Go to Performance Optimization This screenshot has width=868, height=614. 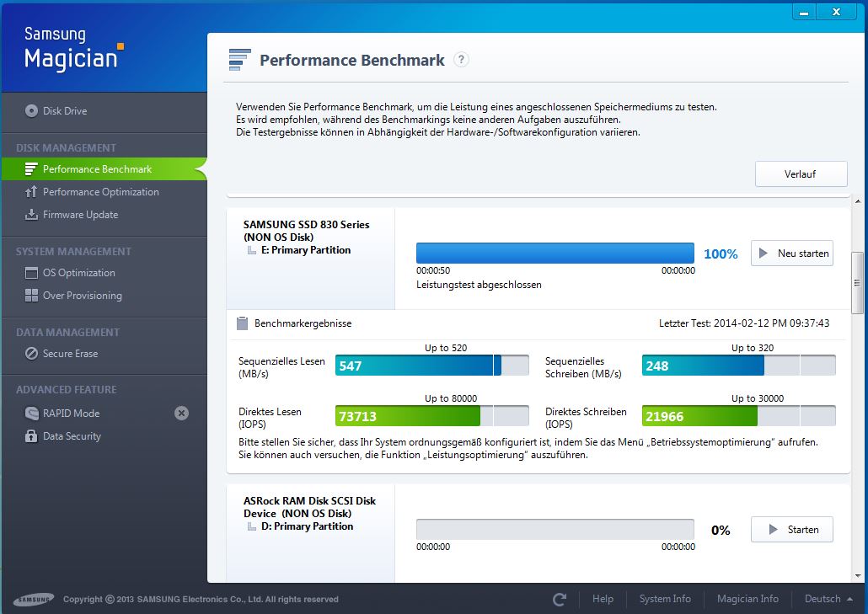104,192
